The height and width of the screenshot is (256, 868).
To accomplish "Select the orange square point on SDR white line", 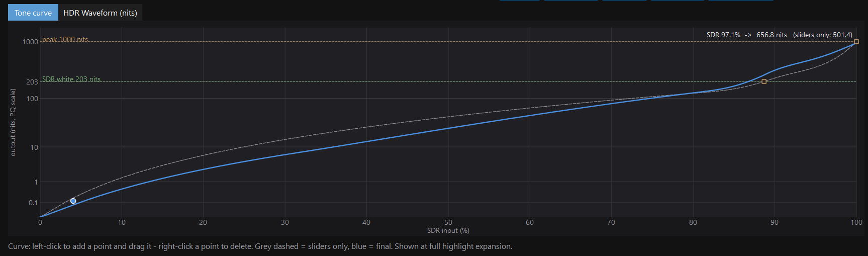I will tap(764, 81).
